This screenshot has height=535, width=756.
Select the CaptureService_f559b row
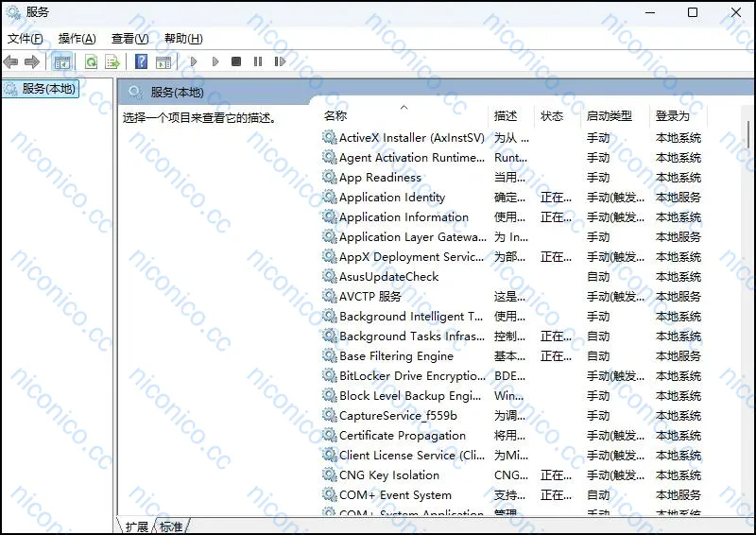(x=512, y=415)
